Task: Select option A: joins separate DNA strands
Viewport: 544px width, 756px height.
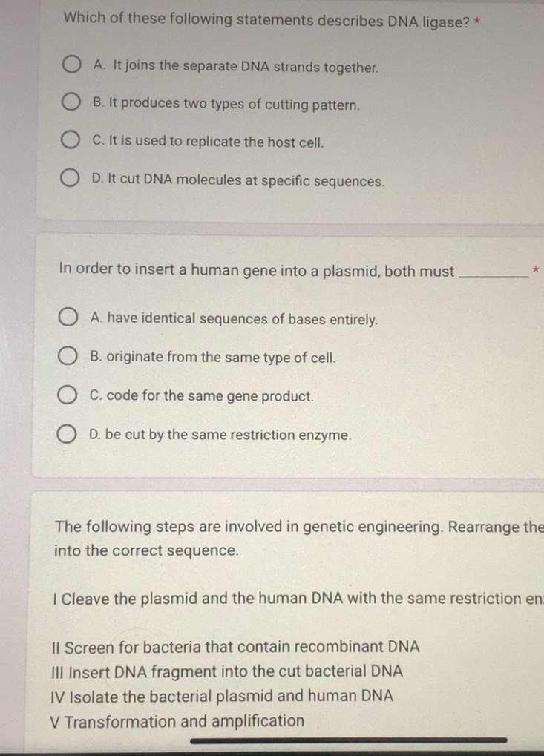Action: pyautogui.click(x=71, y=67)
